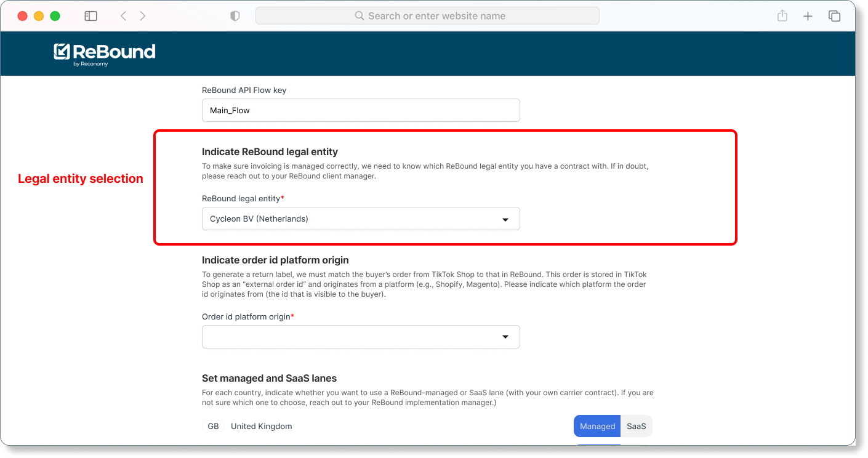The image size is (868, 458).
Task: Click the GB country code badge
Action: [213, 426]
